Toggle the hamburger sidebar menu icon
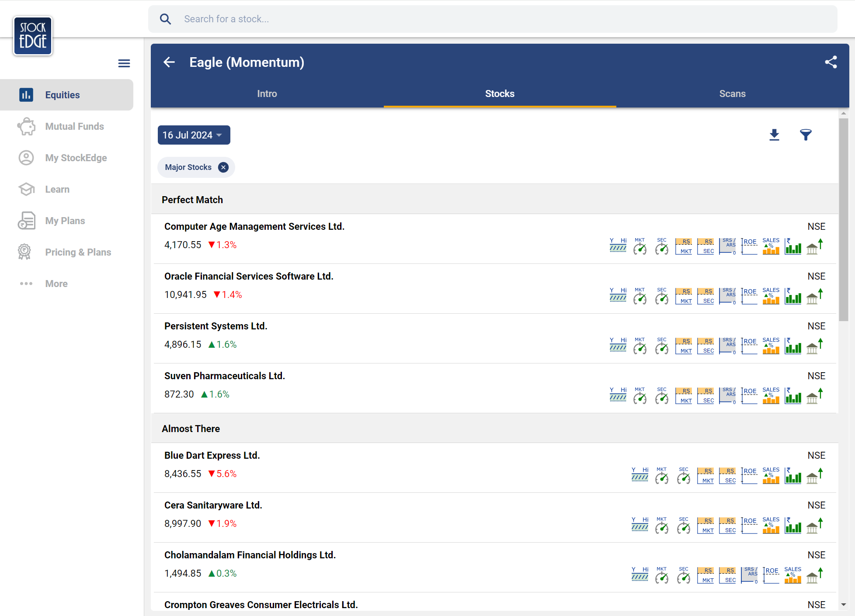The image size is (855, 616). [124, 63]
